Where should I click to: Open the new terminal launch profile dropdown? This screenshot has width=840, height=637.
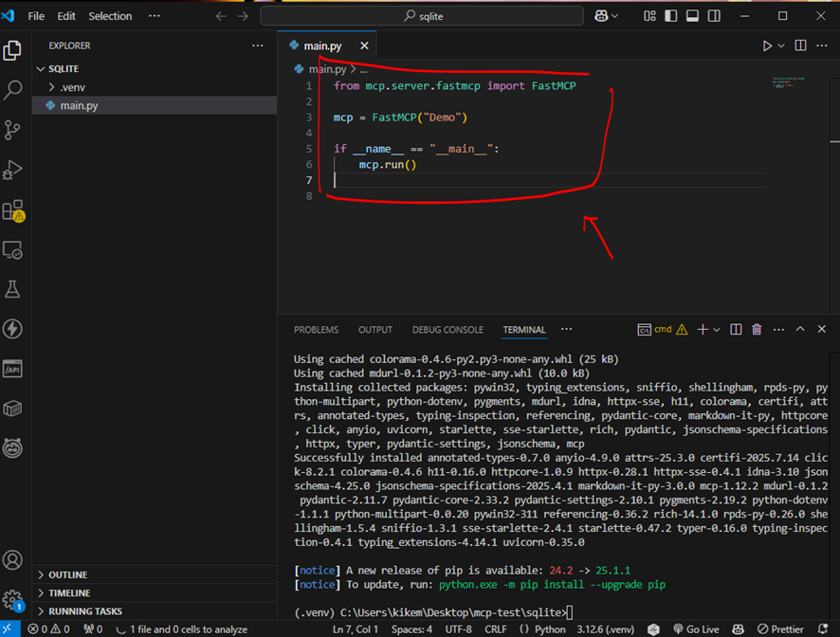click(x=716, y=329)
